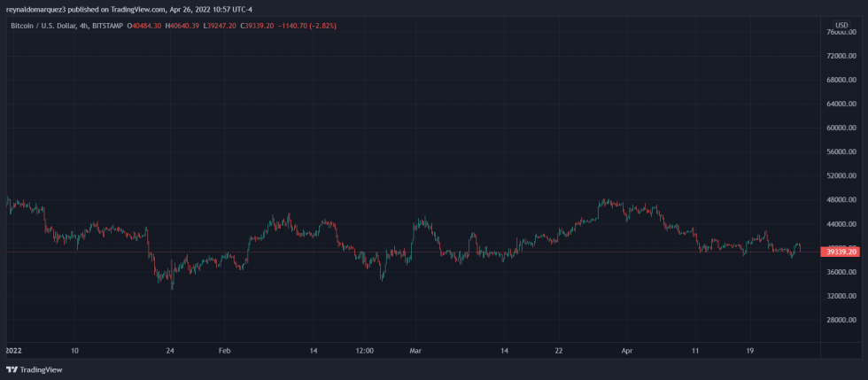Click the low value L39247.20
Viewport: 868px width, 380px height.
click(220, 26)
